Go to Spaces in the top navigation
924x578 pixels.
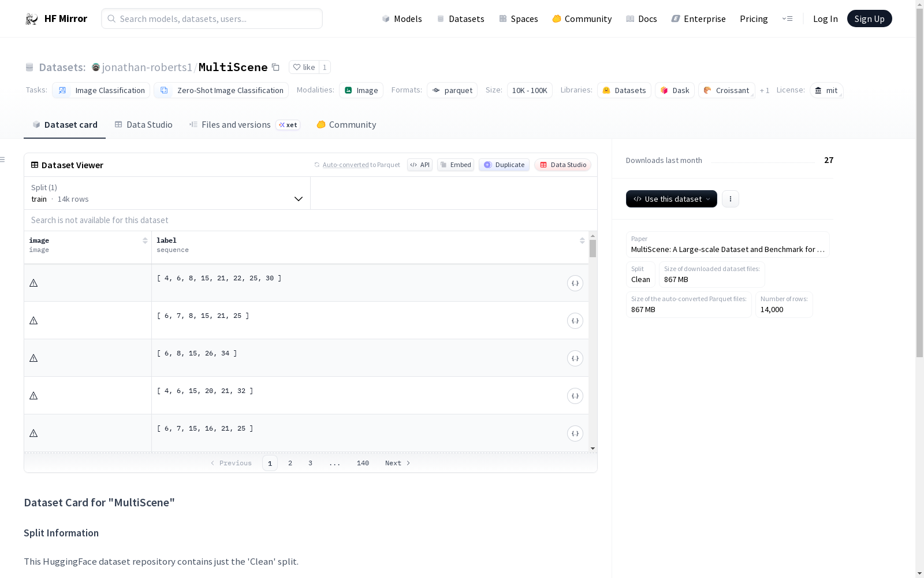[x=519, y=19]
